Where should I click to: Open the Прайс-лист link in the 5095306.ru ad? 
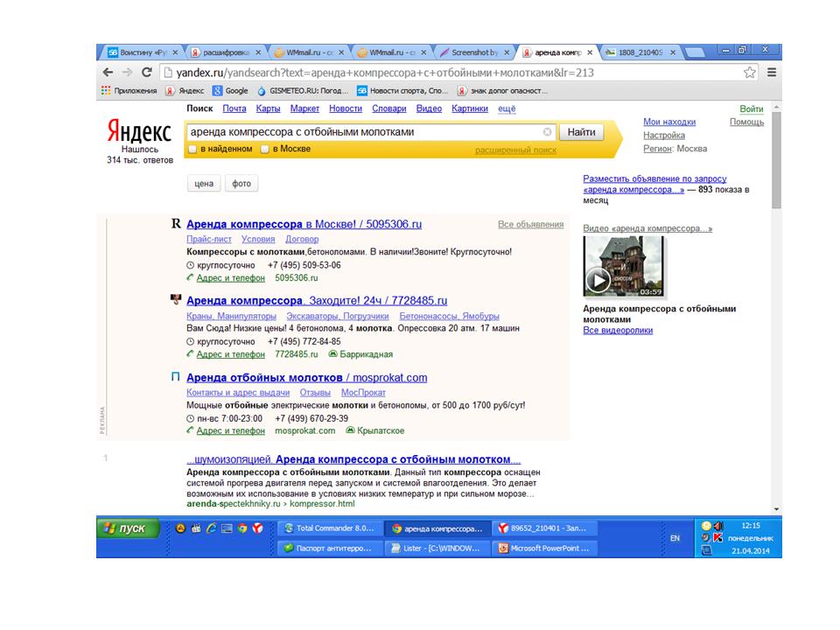pos(209,239)
